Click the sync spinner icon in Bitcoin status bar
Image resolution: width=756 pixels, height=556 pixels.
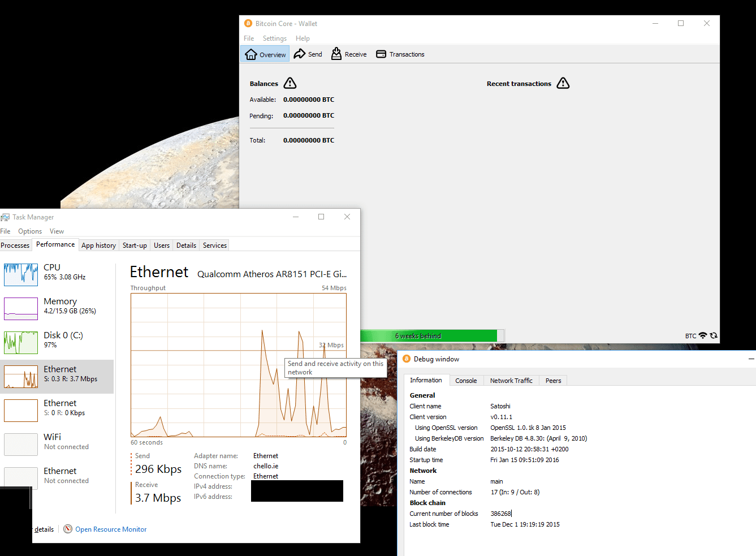coord(714,335)
